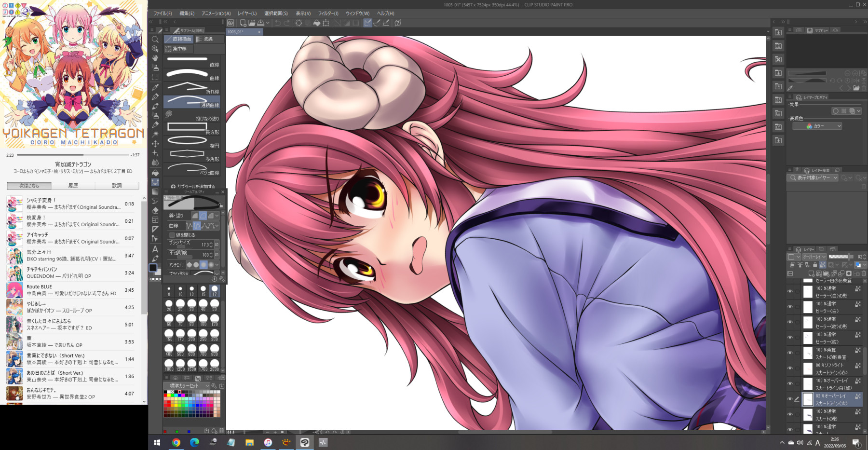868x450 pixels.
Task: Hide the スカートライン(赤) layer
Action: pos(790,368)
